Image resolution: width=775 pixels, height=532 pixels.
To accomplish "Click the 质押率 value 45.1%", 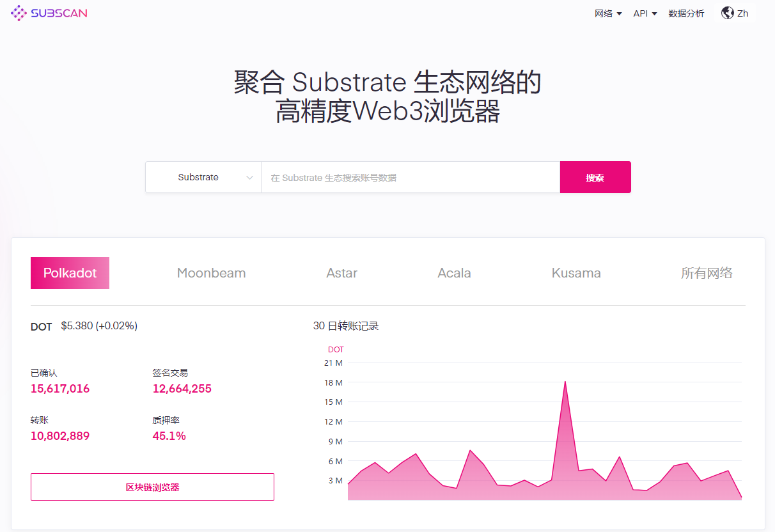I will (x=169, y=436).
